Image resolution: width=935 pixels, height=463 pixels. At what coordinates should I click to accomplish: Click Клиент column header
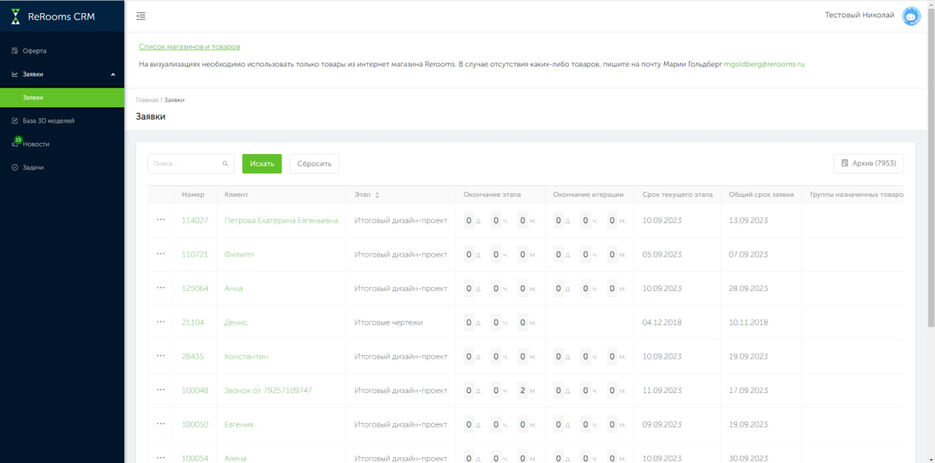[x=236, y=195]
